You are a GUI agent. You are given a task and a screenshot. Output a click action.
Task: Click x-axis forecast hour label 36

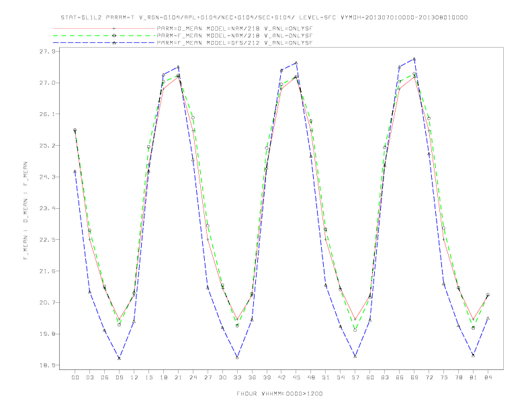pyautogui.click(x=252, y=377)
